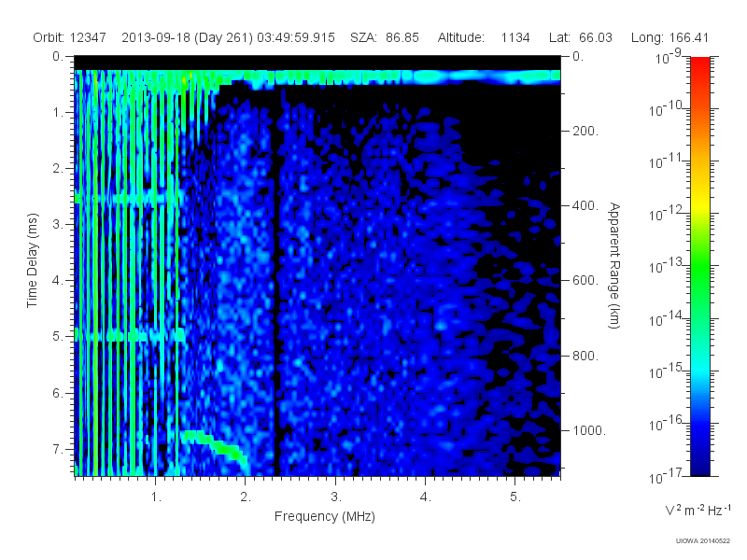This screenshot has width=747, height=560.
Task: Click the '1.' frequency axis tick label
Action: [x=156, y=497]
